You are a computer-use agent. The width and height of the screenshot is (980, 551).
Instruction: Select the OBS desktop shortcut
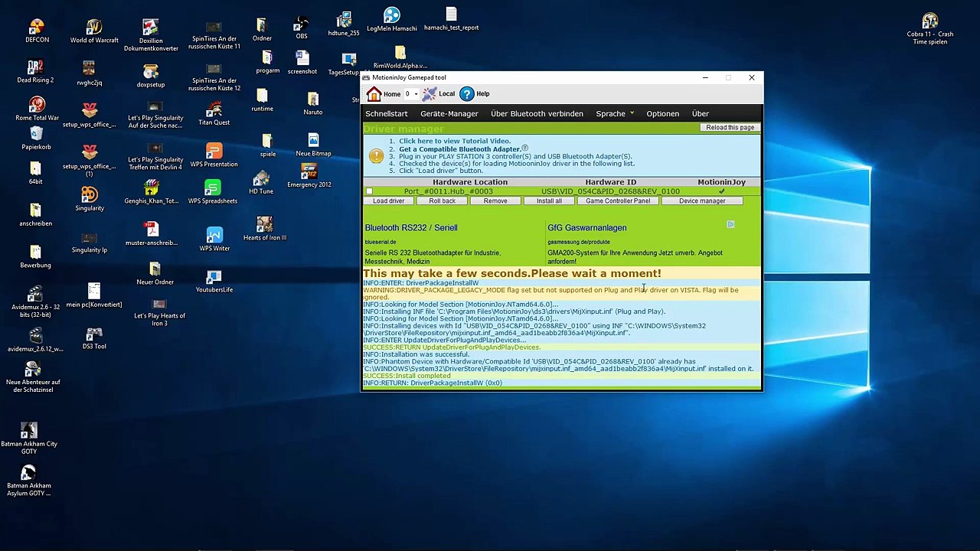pos(302,28)
